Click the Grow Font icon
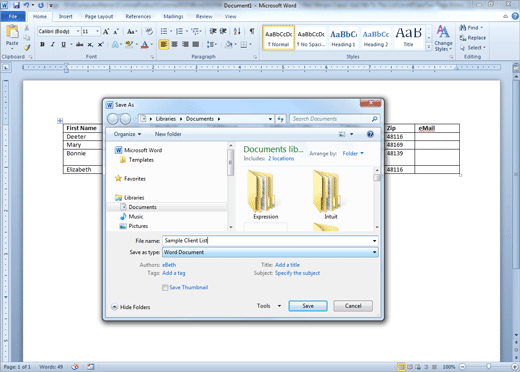Viewport: 520px width, 372px height. [x=106, y=32]
